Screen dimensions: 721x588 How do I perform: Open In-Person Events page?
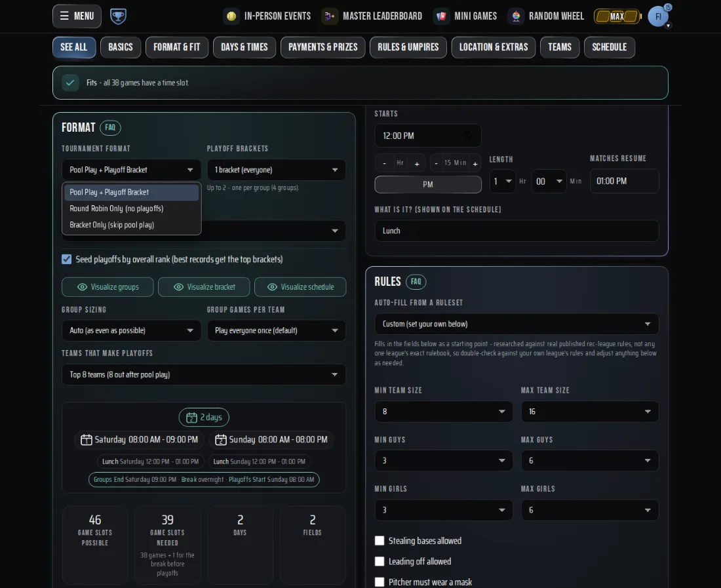[277, 16]
